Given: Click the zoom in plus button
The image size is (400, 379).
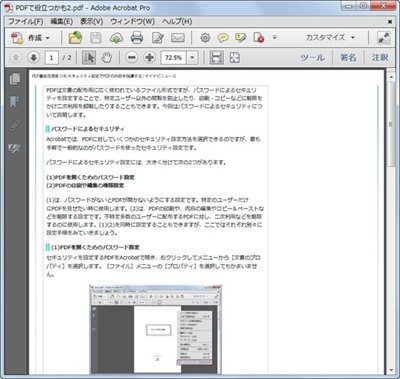Looking at the screenshot, I should click(150, 58).
